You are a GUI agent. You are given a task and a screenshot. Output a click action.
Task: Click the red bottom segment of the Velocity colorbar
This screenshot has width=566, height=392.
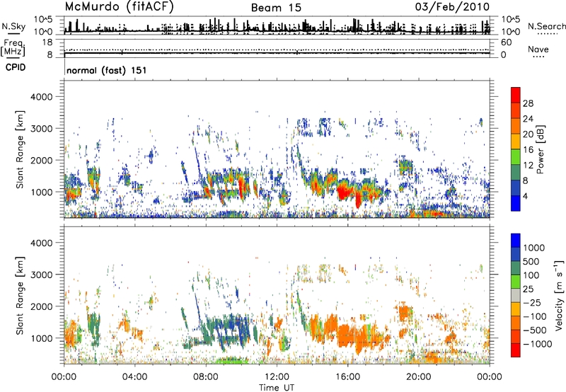click(x=516, y=350)
